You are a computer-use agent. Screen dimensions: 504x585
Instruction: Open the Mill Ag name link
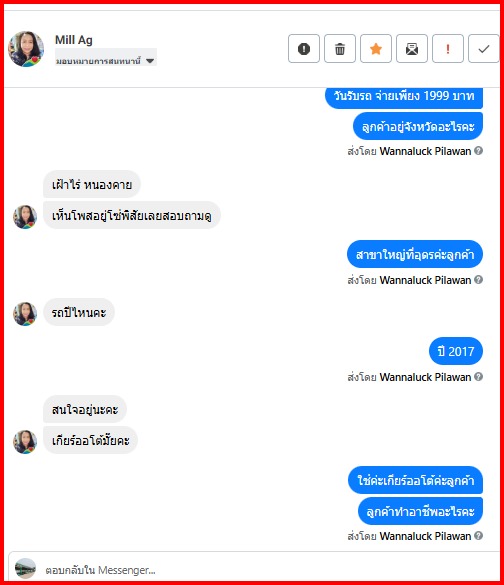click(73, 40)
